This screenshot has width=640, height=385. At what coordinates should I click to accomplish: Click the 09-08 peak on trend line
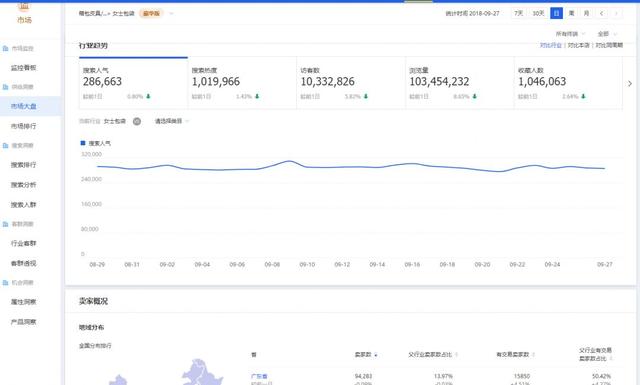[x=289, y=161]
